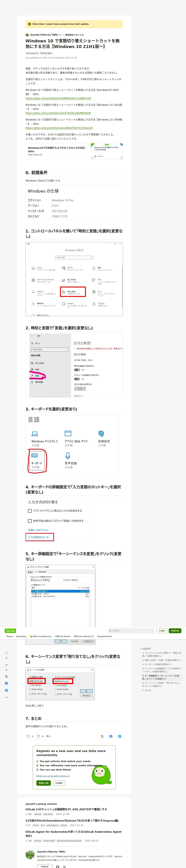The width and height of the screenshot is (186, 868).
Task: Jump to '0. 前提条件' in the table of contents
Action: coord(145,649)
